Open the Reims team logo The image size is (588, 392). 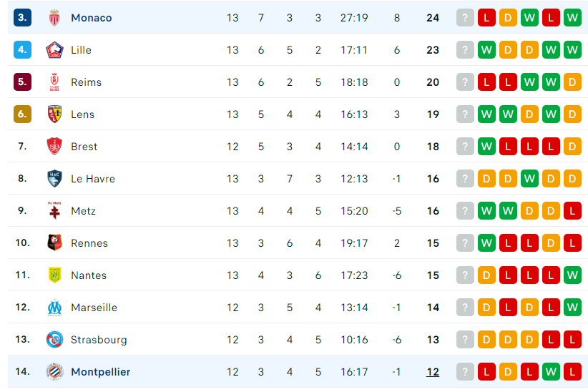pyautogui.click(x=54, y=82)
